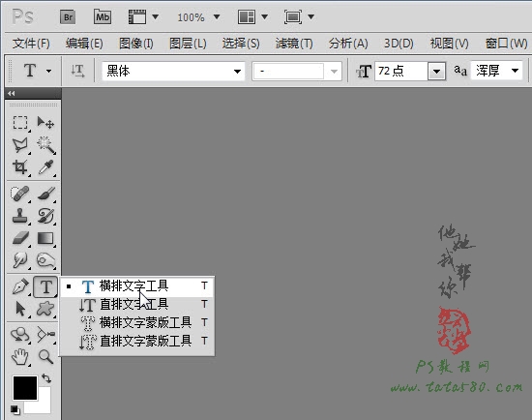
Task: Select the Pen tool
Action: tap(20, 286)
